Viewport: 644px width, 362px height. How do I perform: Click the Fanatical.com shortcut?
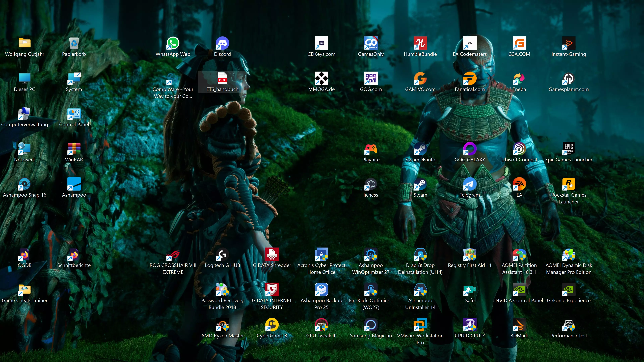(470, 78)
